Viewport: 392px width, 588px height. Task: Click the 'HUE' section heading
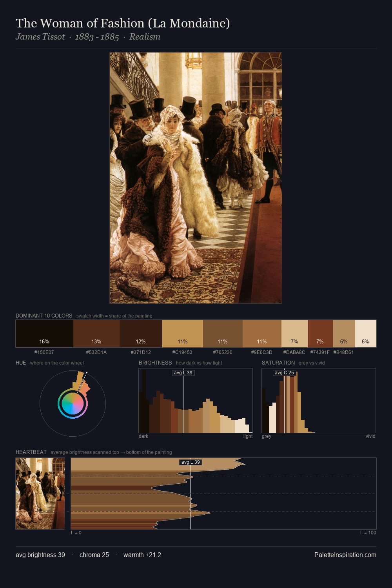[21, 363]
